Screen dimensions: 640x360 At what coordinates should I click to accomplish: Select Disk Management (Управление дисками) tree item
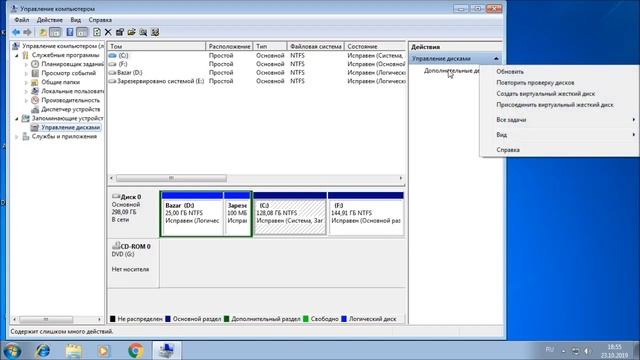(70, 127)
